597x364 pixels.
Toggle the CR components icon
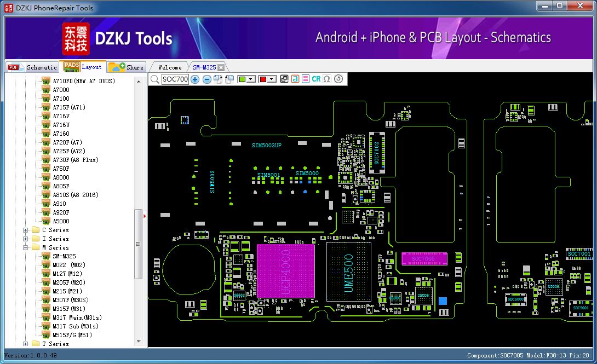316,79
